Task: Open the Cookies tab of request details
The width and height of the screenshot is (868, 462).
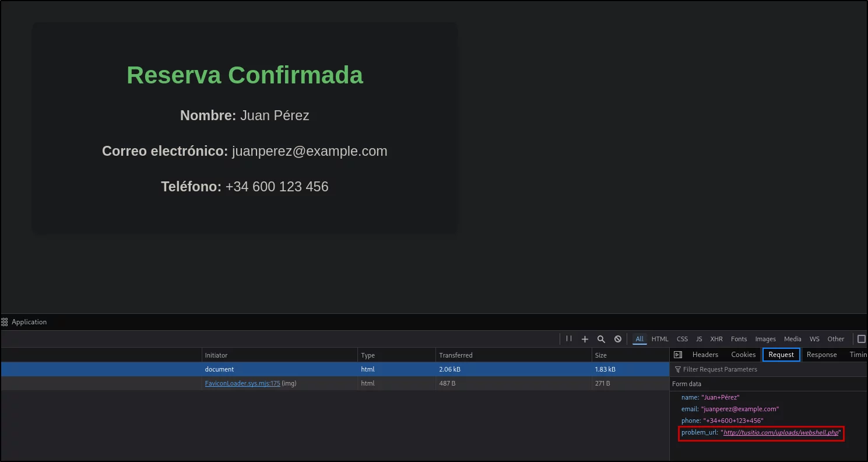Action: 743,355
